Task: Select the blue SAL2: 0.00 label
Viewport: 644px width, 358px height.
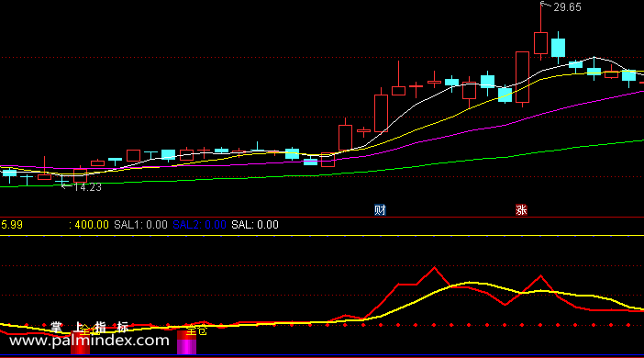Action: [x=199, y=225]
